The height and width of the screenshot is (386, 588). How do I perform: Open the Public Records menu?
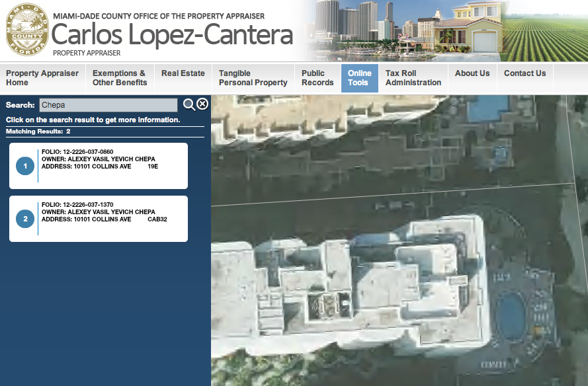[x=317, y=78]
